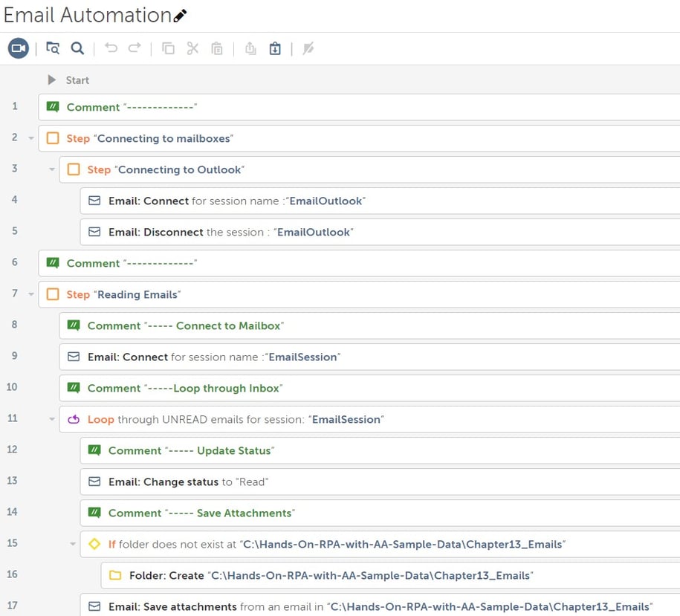Click the record (camera) toolbar button
This screenshot has height=616, width=680.
[x=19, y=48]
